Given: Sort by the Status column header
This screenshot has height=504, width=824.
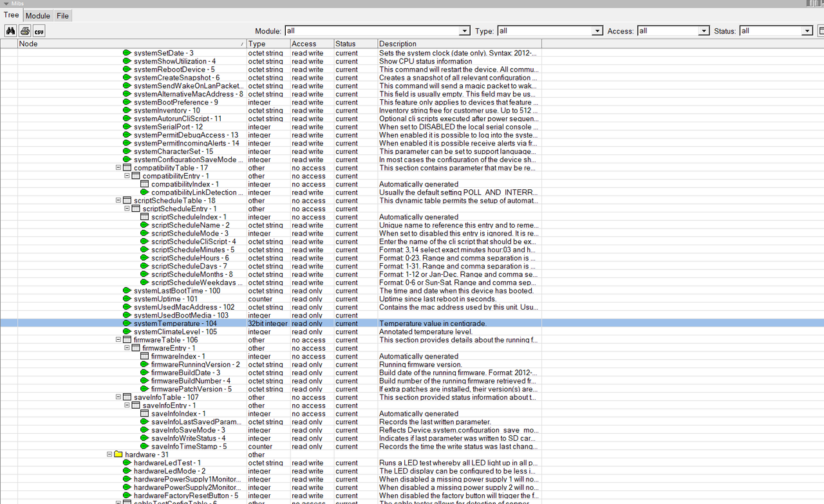Looking at the screenshot, I should 355,44.
